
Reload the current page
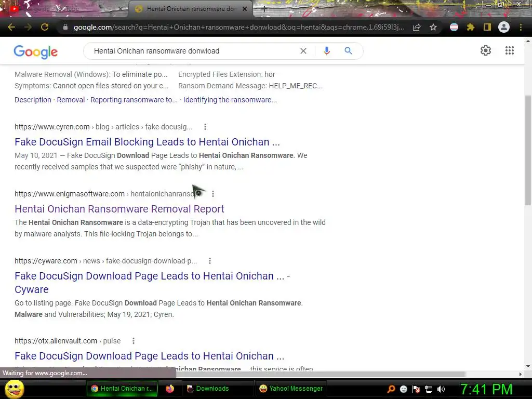point(45,27)
